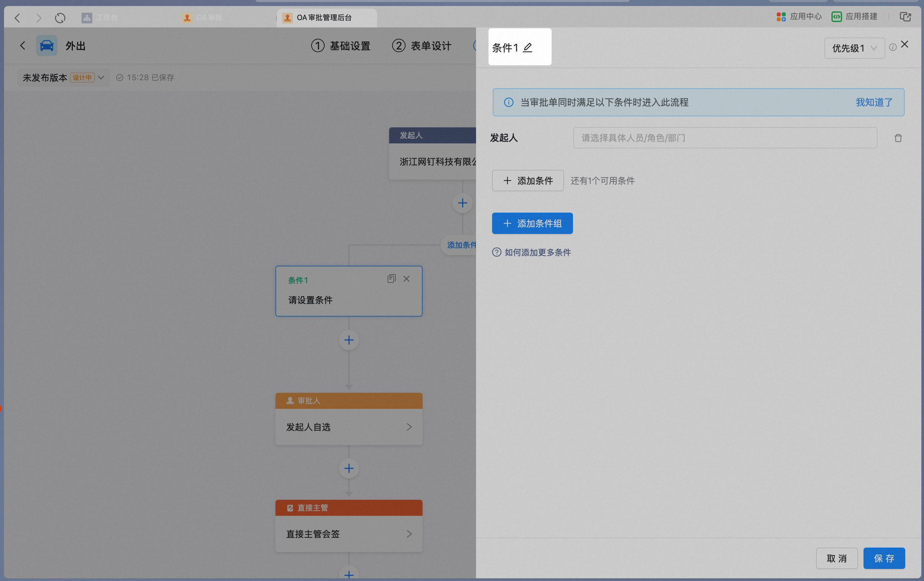The image size is (924, 581).
Task: Click the open-in-new-window icon at top right
Action: [x=905, y=16]
